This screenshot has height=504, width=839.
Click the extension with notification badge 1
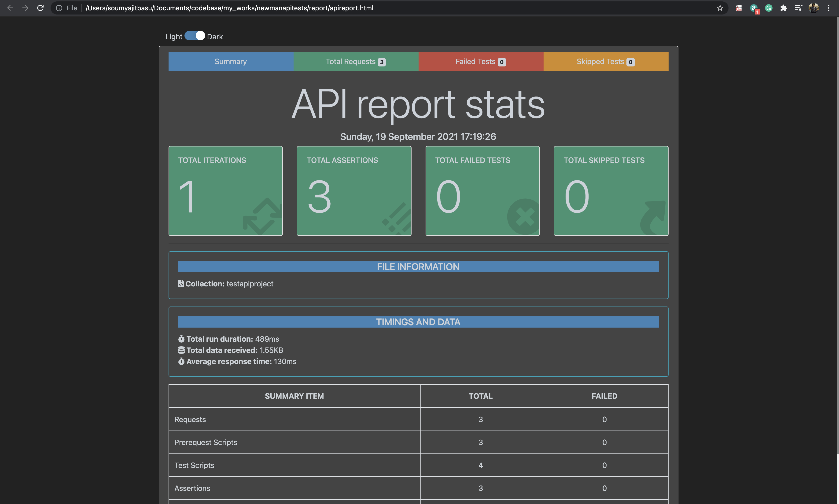754,8
